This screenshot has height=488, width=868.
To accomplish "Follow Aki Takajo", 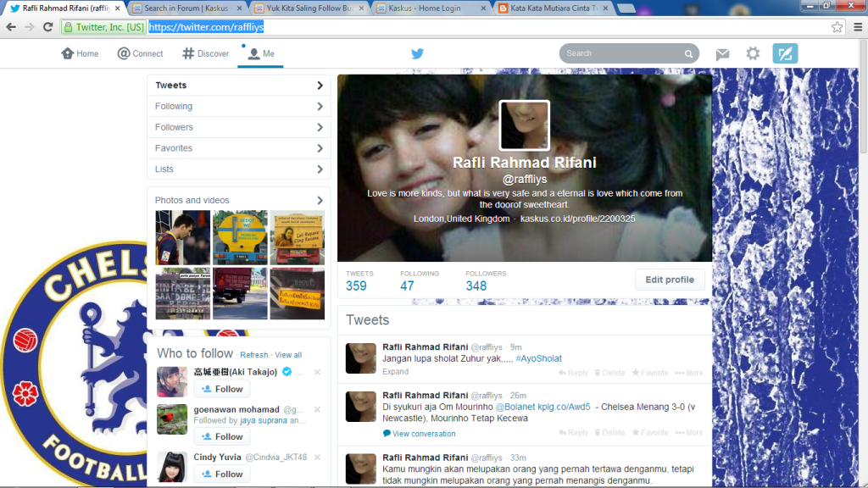I will click(222, 389).
